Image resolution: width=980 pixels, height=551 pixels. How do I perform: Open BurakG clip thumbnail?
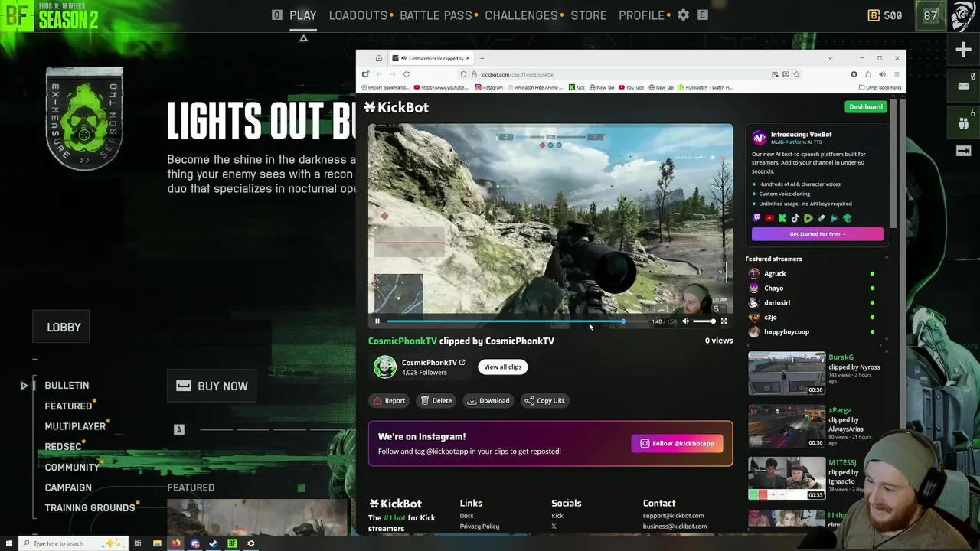tap(786, 373)
